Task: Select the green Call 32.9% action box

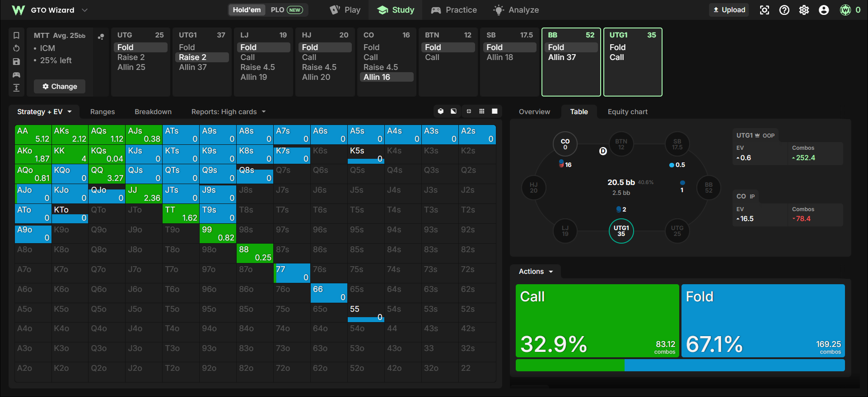Action: pos(597,321)
